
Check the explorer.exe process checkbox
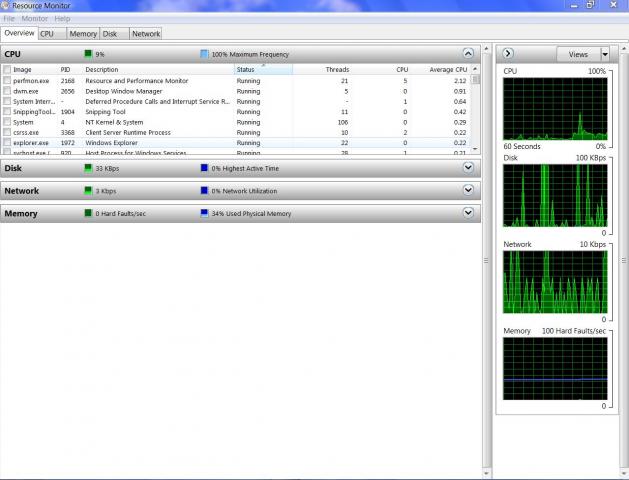tap(7, 143)
